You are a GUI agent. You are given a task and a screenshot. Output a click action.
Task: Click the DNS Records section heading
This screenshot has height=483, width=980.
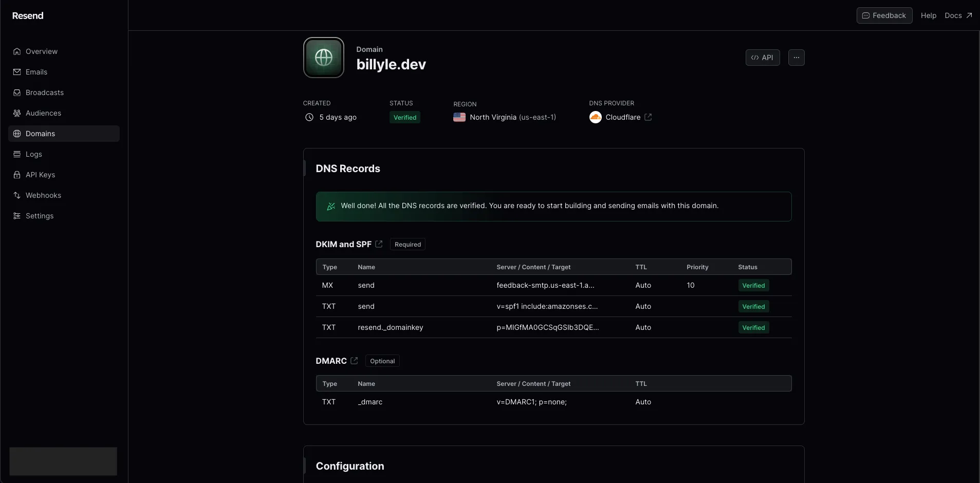348,169
